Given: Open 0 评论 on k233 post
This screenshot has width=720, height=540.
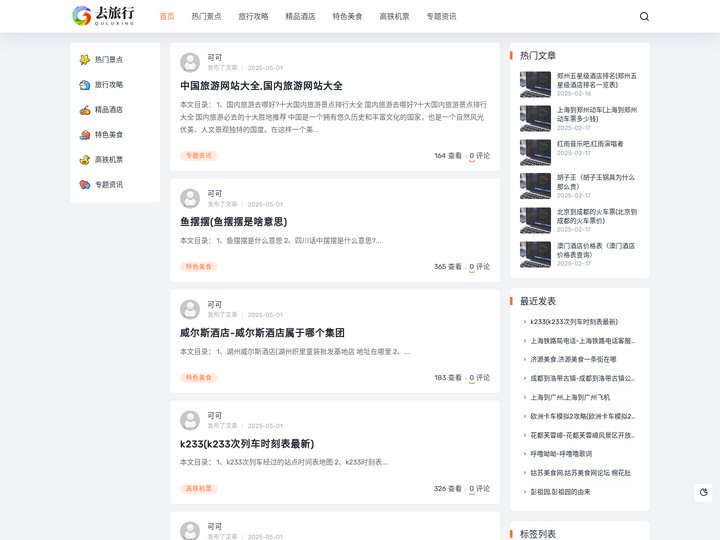Looking at the screenshot, I should point(479,489).
